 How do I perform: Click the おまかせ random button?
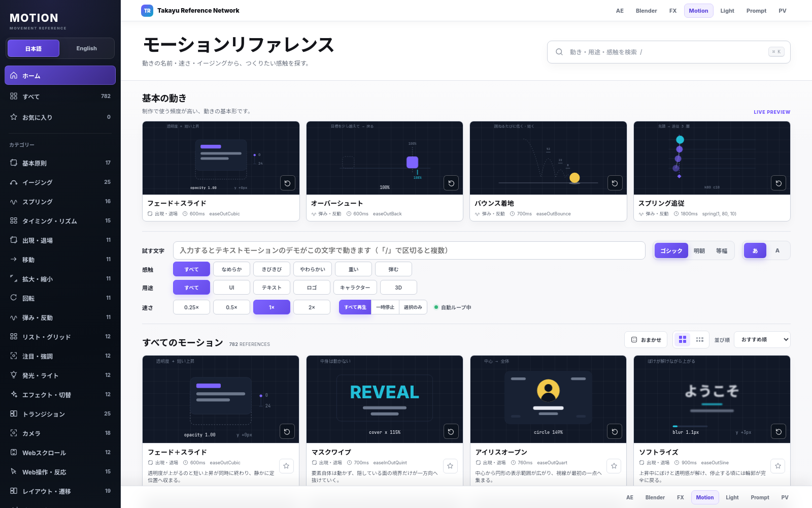pos(646,339)
